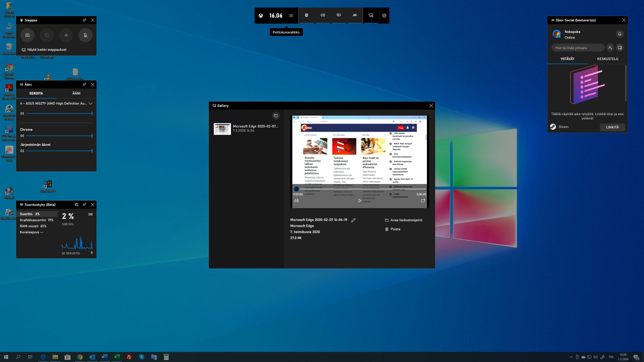Click the Xbox Social panel scrollbar
The width and height of the screenshot is (644, 362).
click(626, 83)
